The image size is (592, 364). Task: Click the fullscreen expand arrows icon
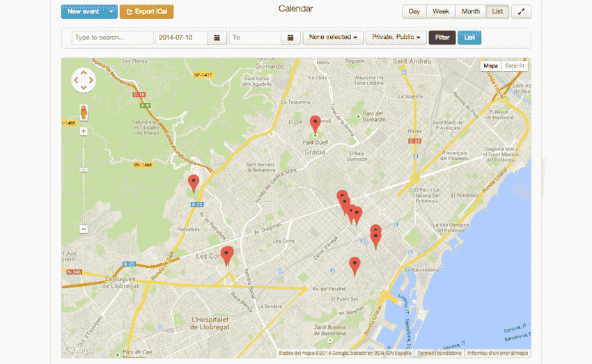click(522, 12)
